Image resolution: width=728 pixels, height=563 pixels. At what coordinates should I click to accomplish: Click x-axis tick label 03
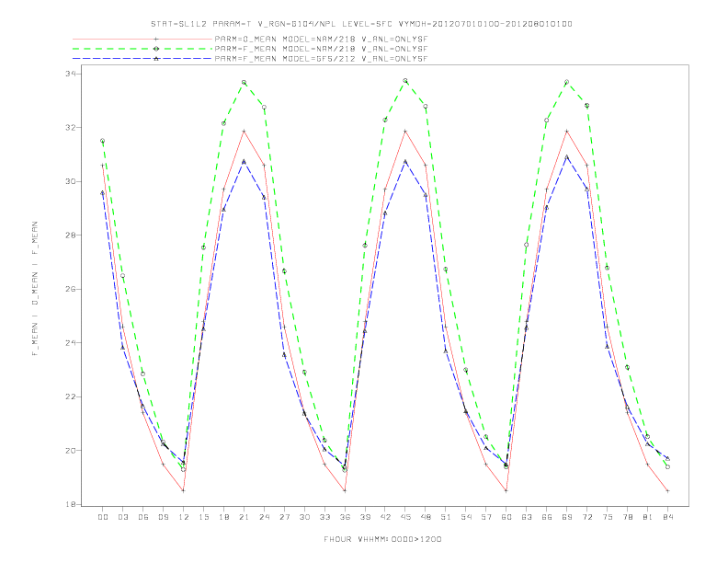click(x=122, y=517)
